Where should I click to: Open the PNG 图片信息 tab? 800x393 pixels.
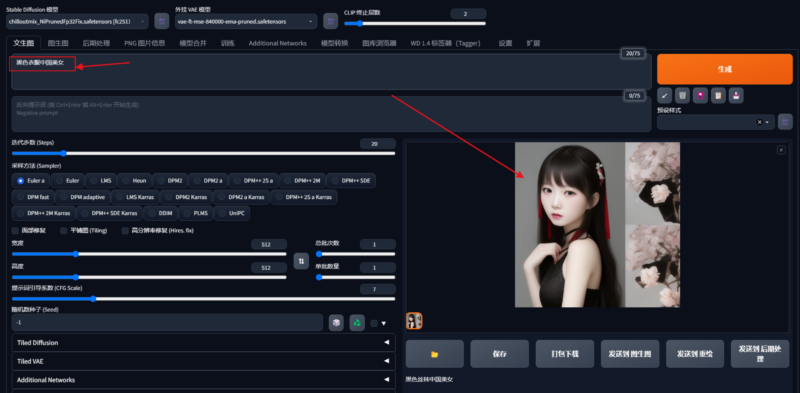(x=145, y=43)
